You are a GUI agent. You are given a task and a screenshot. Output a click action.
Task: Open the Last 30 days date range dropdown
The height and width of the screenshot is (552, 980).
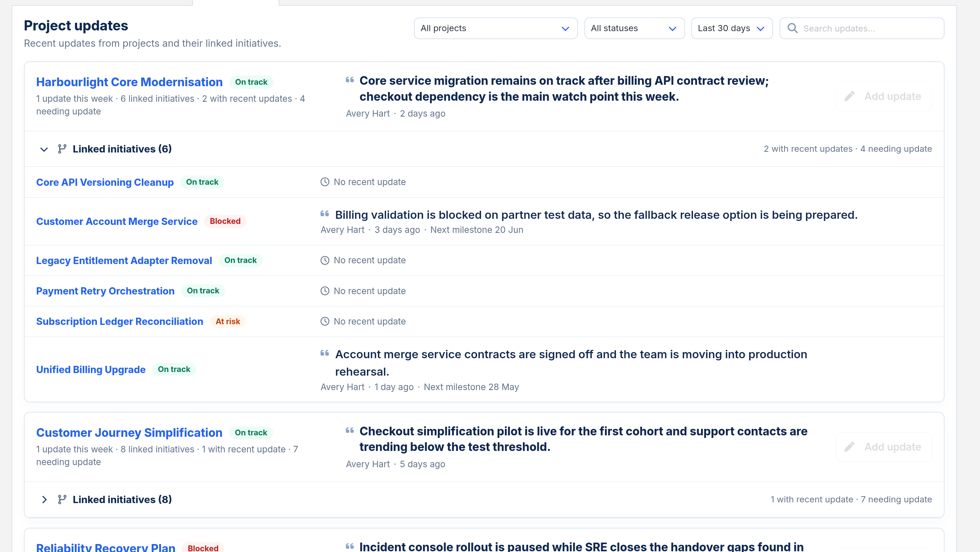tap(732, 28)
